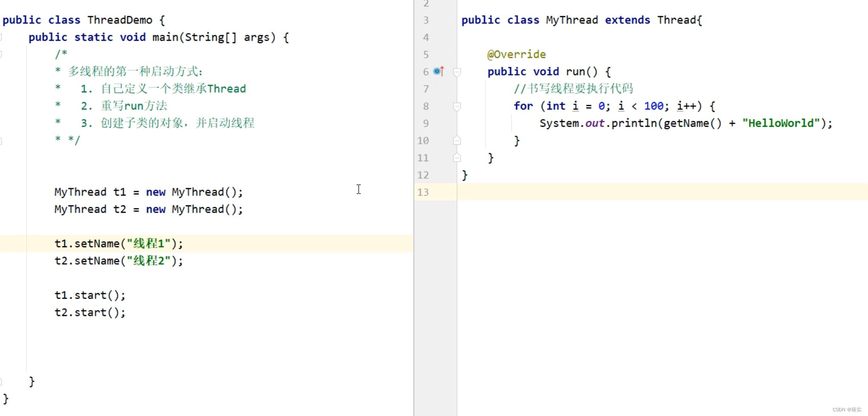Click the t1.start(); statement
Viewport: 868px width, 416px height.
click(x=90, y=295)
